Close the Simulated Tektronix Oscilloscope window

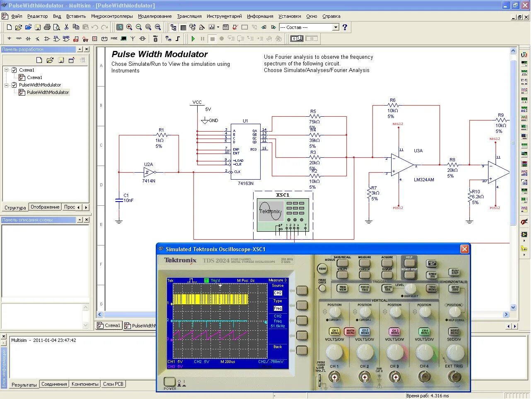click(x=464, y=249)
